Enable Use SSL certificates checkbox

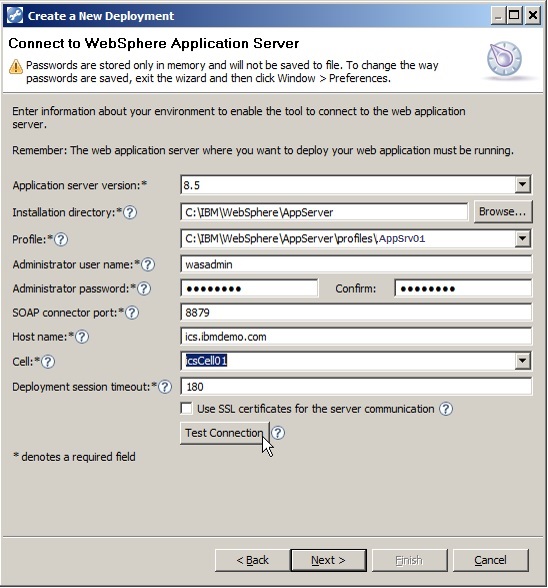pyautogui.click(x=186, y=408)
